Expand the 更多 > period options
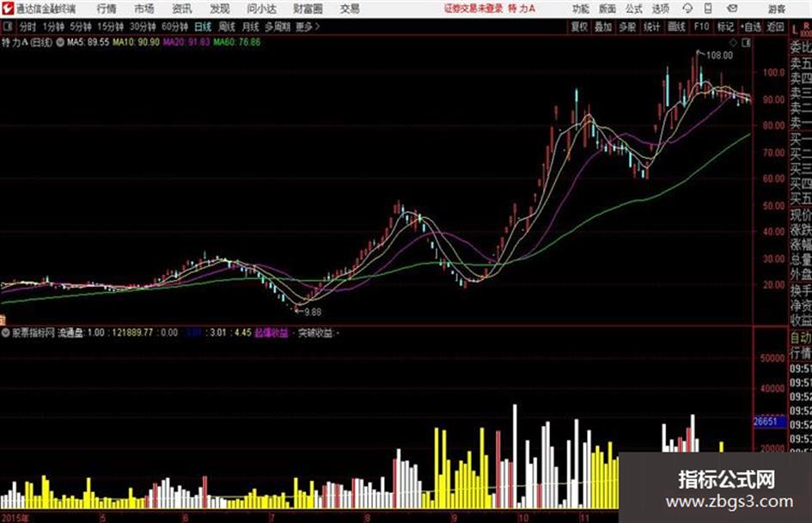 [x=308, y=27]
